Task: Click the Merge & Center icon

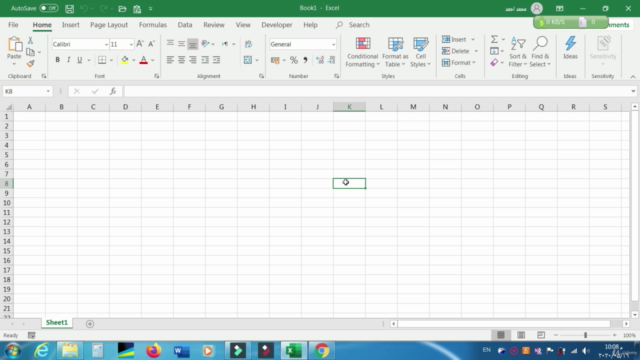Action: tap(248, 60)
